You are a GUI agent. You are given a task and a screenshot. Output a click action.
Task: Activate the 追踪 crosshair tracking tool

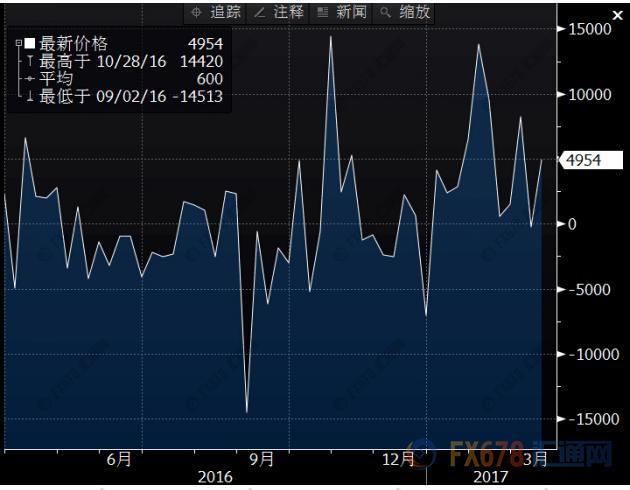(x=217, y=12)
